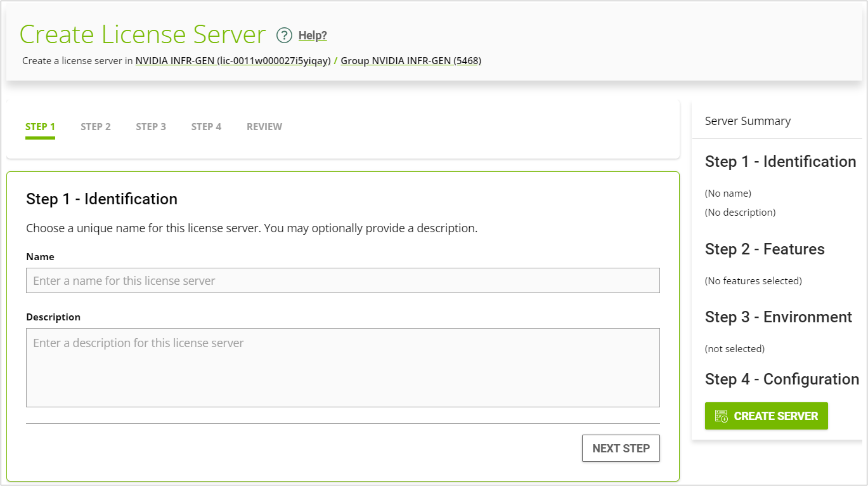This screenshot has height=486, width=868.
Task: Select the STEP 1 tab
Action: [40, 127]
